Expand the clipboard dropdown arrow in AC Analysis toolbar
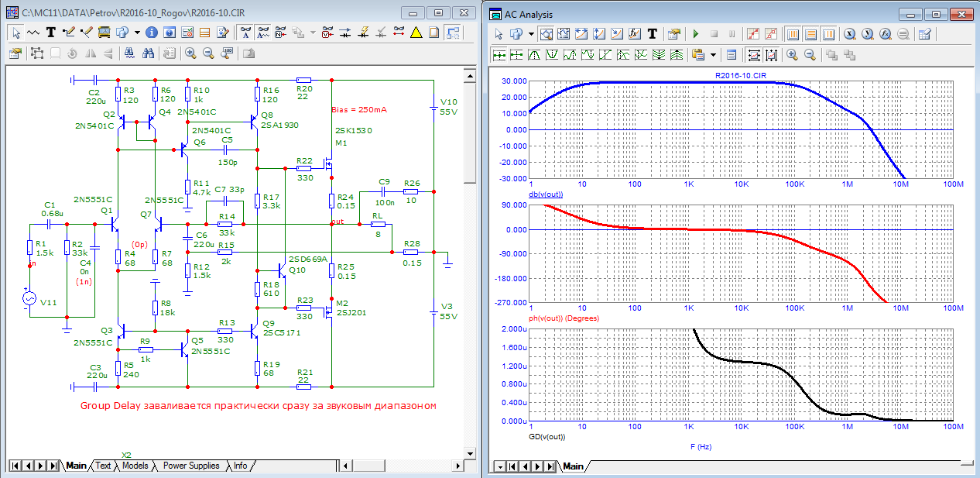The image size is (980, 478). [713, 54]
